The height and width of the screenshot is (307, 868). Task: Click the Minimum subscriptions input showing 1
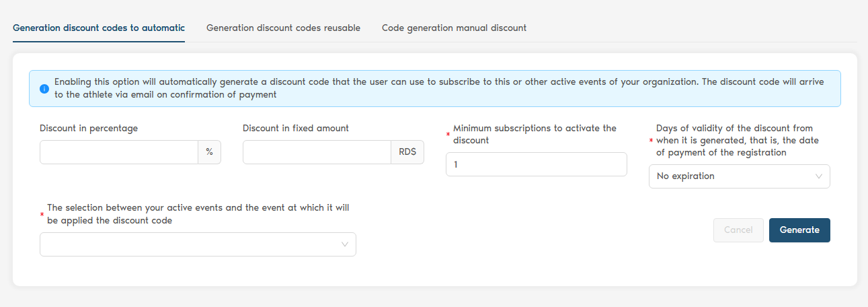(x=536, y=164)
